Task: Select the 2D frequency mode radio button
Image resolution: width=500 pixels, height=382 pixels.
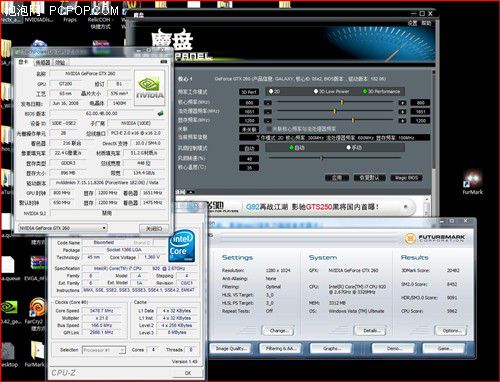Action: [271, 91]
